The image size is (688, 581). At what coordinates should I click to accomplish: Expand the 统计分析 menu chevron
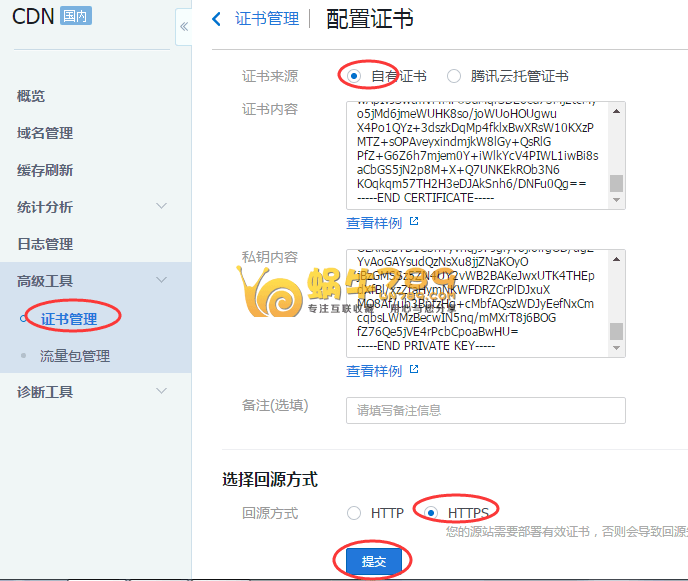[x=162, y=206]
